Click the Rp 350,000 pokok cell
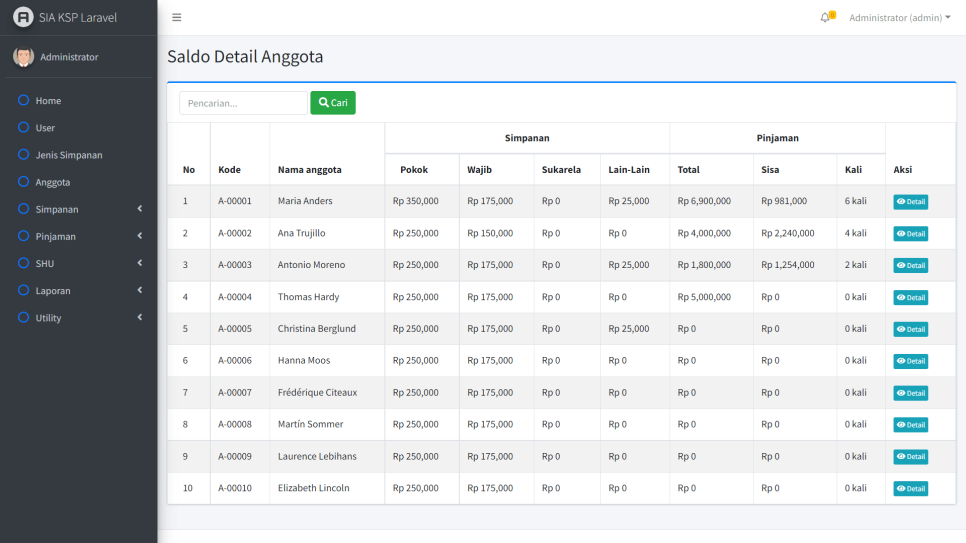Viewport: 966px width, 543px height. [x=416, y=201]
